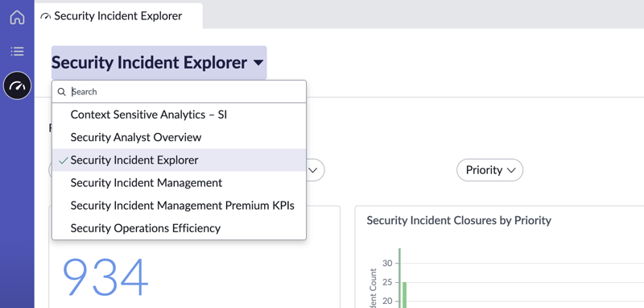Select checked Security Incident Explorer option
Image resolution: width=644 pixels, height=308 pixels.
pos(179,160)
